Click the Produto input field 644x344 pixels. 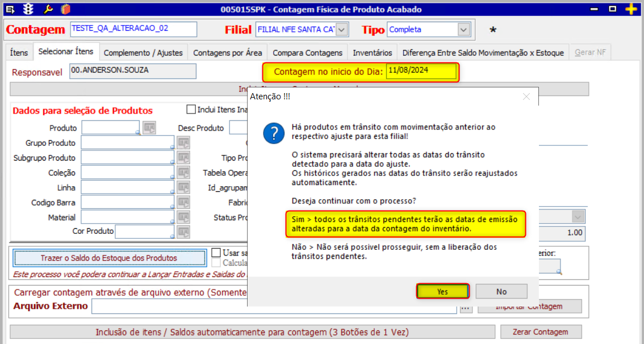coord(111,128)
